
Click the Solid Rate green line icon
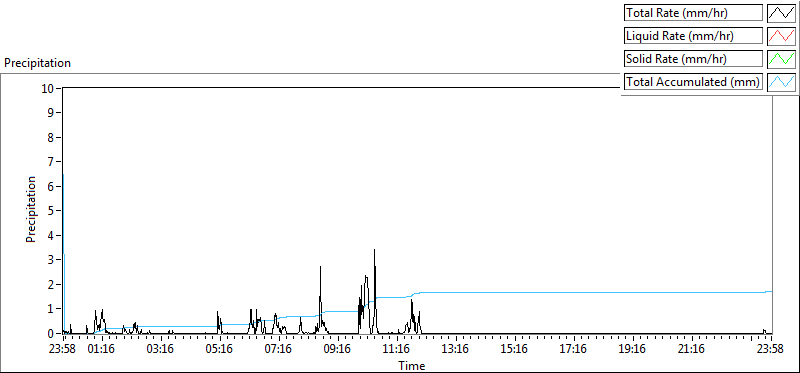pyautogui.click(x=781, y=58)
